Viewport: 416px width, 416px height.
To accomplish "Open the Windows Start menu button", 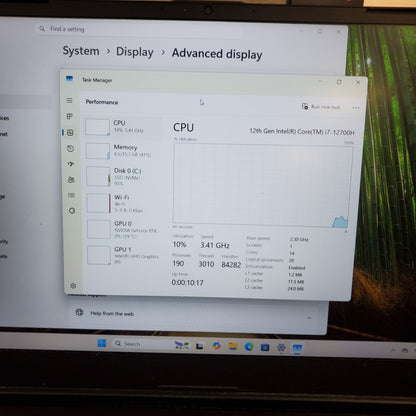I will tap(102, 343).
